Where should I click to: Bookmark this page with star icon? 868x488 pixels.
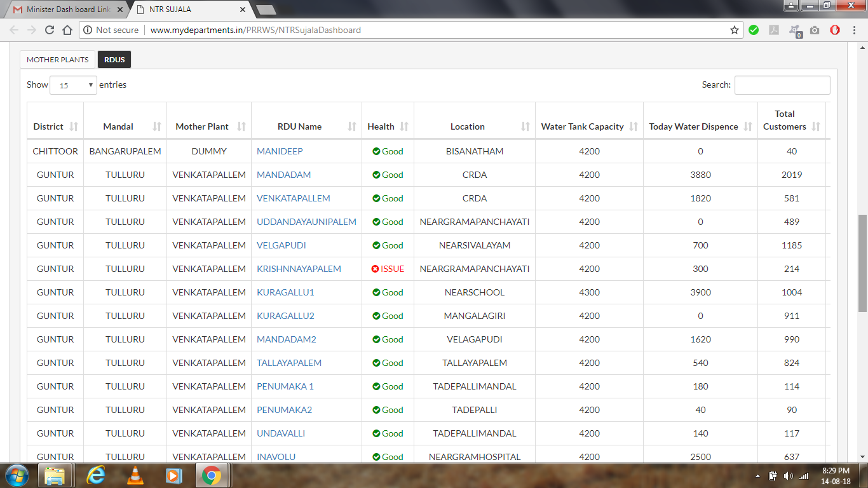tap(735, 30)
